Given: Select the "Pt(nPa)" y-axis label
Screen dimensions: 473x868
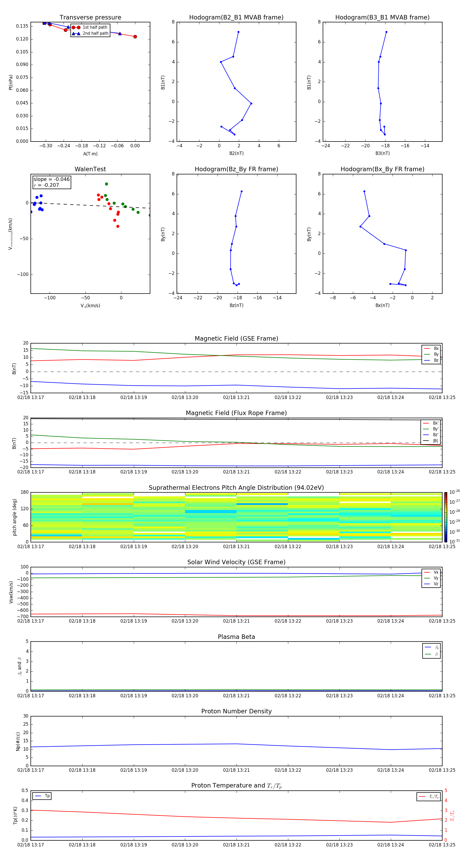Looking at the screenshot, I should (11, 82).
